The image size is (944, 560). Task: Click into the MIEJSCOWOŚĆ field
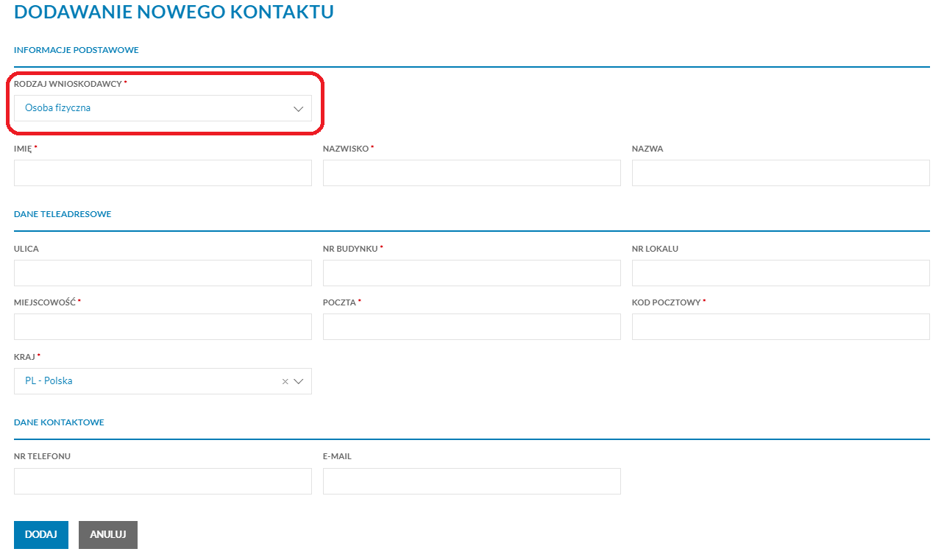coord(162,326)
